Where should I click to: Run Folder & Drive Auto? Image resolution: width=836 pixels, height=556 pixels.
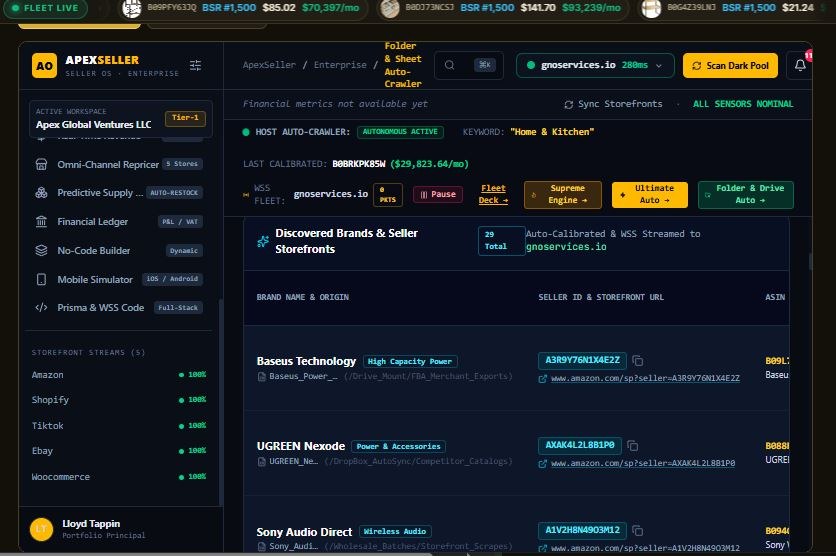point(745,194)
